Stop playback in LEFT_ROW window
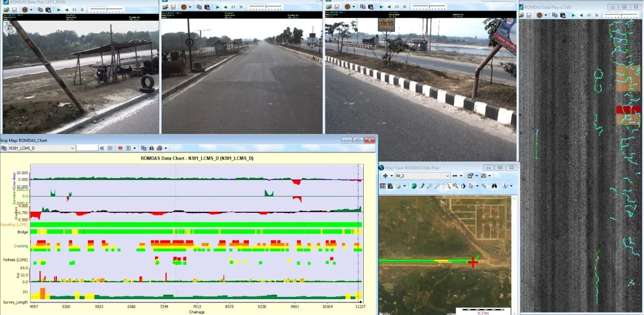 82,10
